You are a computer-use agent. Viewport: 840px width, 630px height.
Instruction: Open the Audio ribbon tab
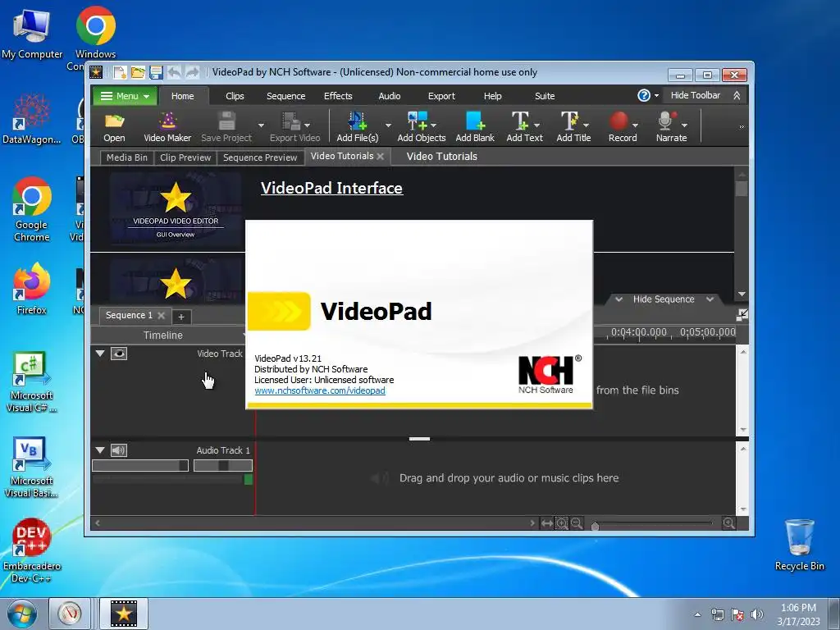coord(390,96)
